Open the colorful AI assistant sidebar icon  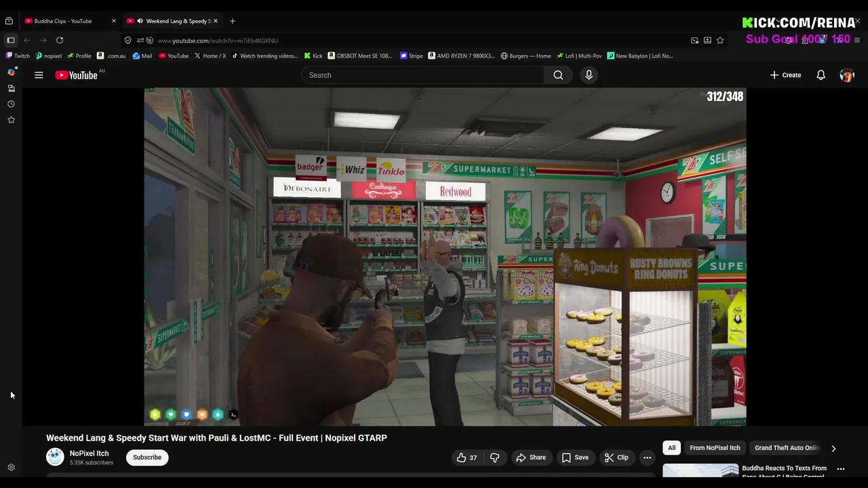point(12,72)
